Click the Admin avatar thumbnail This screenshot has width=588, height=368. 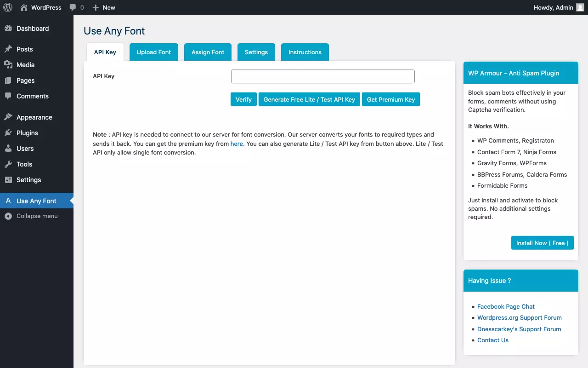(580, 7)
